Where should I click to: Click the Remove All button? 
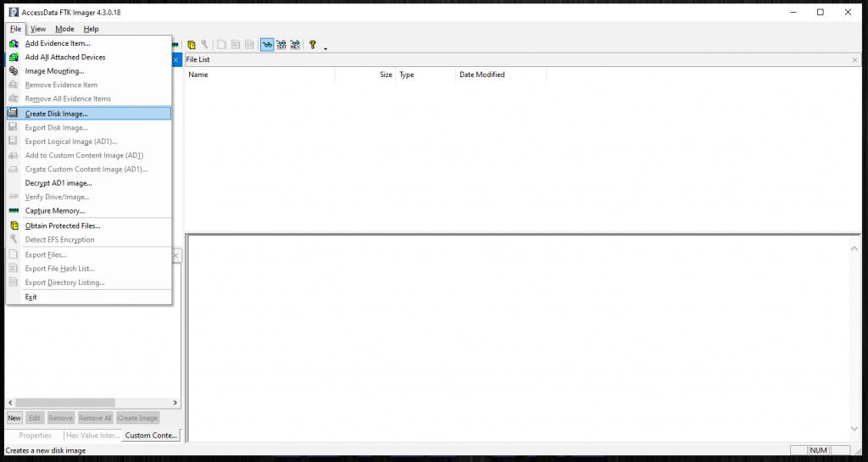coord(95,418)
